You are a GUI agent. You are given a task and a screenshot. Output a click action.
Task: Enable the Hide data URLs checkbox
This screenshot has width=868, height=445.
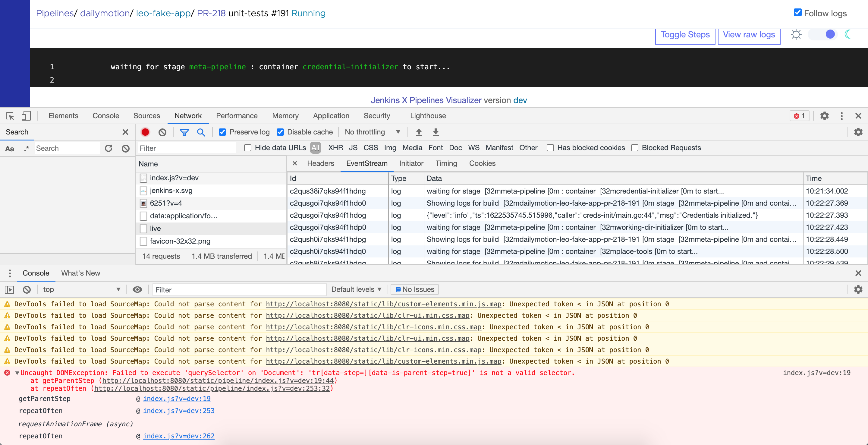click(248, 148)
